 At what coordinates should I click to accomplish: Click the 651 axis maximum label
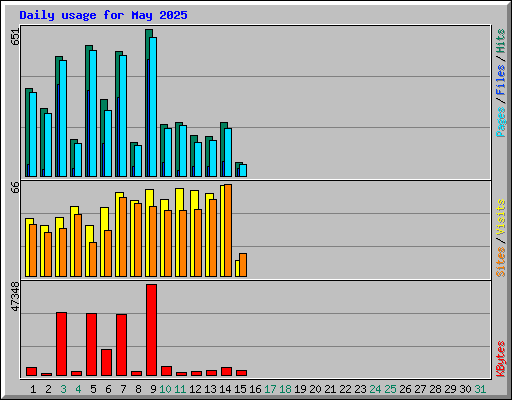point(16,37)
